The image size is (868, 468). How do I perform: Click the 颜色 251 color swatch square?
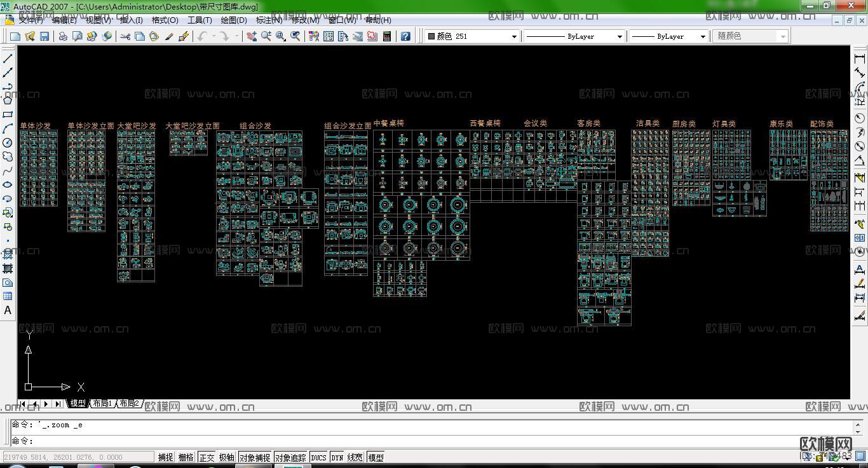click(x=431, y=36)
